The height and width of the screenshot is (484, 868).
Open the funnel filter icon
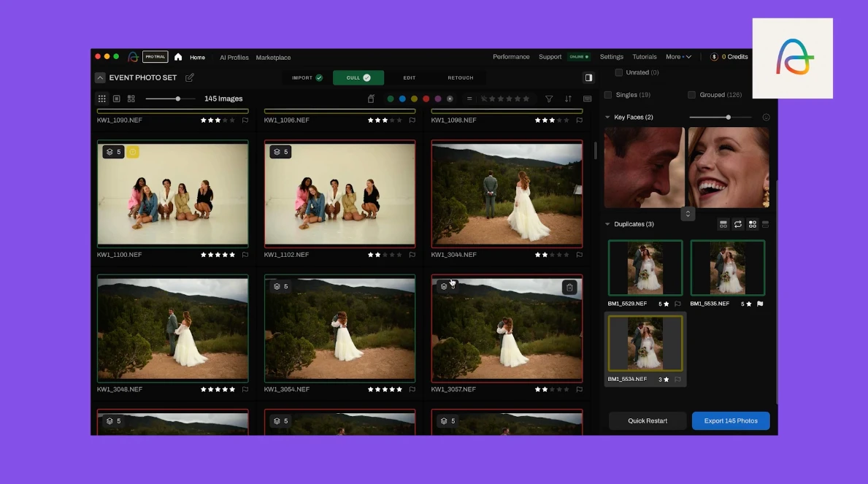click(x=549, y=99)
